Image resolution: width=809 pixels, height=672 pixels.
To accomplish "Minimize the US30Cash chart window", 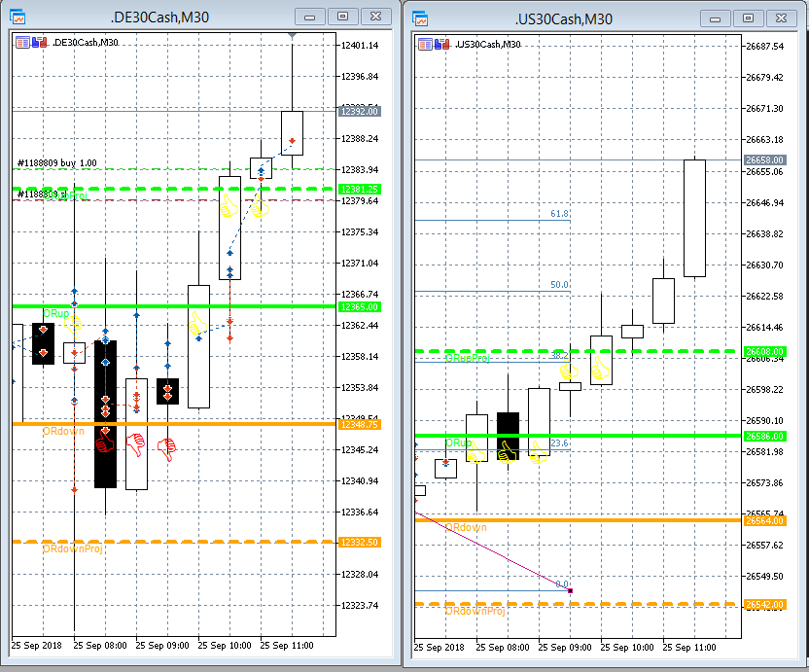I will pyautogui.click(x=715, y=19).
